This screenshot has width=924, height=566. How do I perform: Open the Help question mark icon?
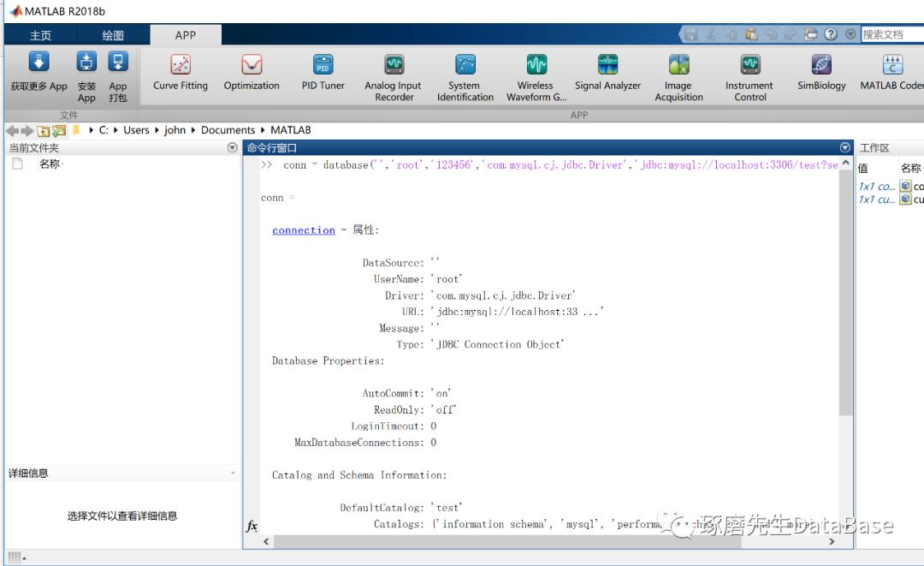[x=831, y=34]
